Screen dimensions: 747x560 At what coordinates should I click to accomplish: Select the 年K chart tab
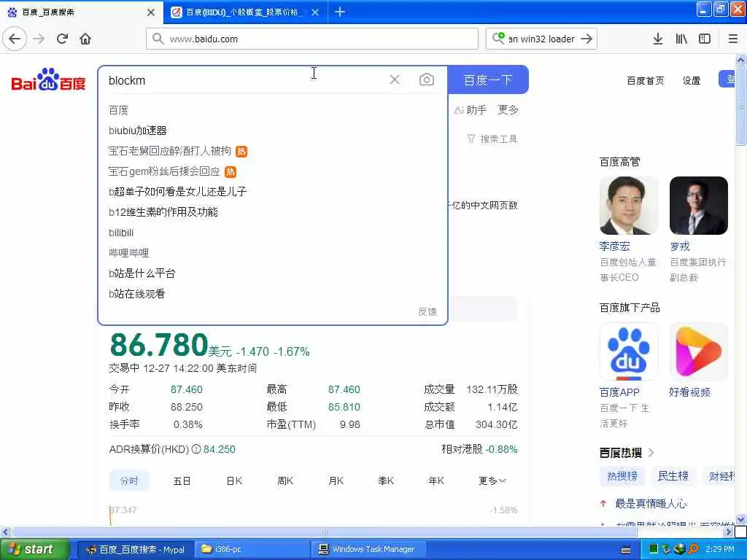click(x=436, y=481)
